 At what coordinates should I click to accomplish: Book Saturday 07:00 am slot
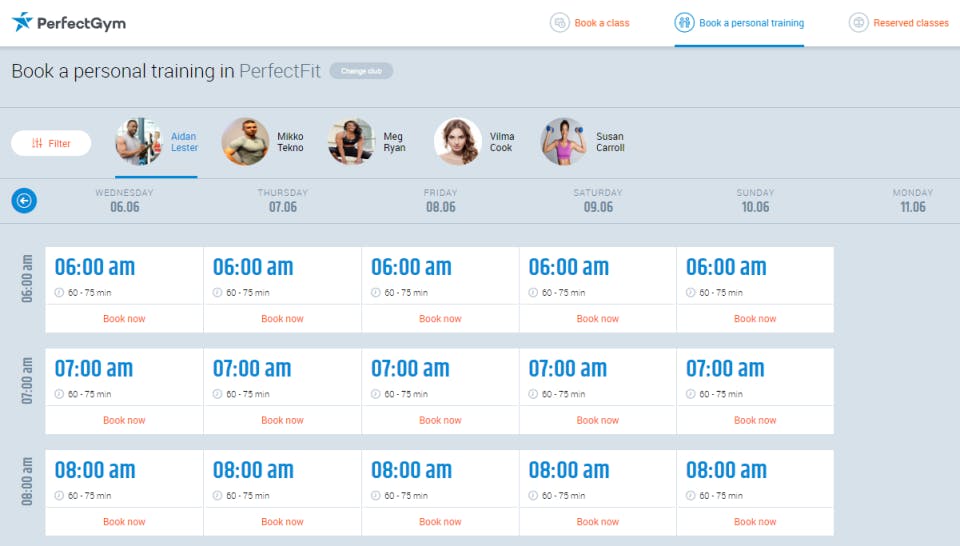[x=598, y=421]
